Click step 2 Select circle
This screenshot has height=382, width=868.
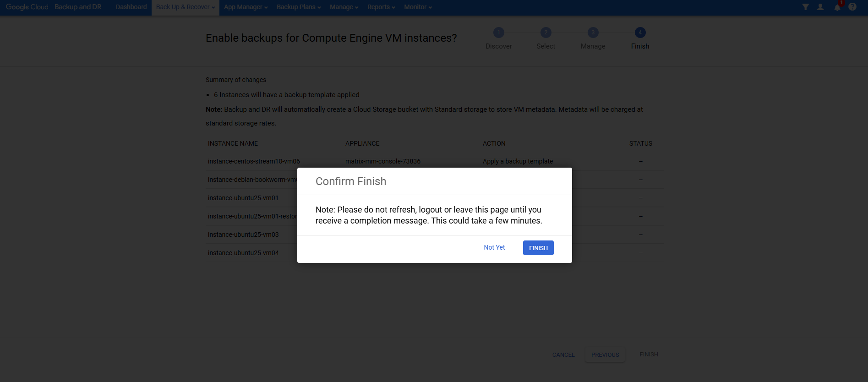pyautogui.click(x=546, y=33)
